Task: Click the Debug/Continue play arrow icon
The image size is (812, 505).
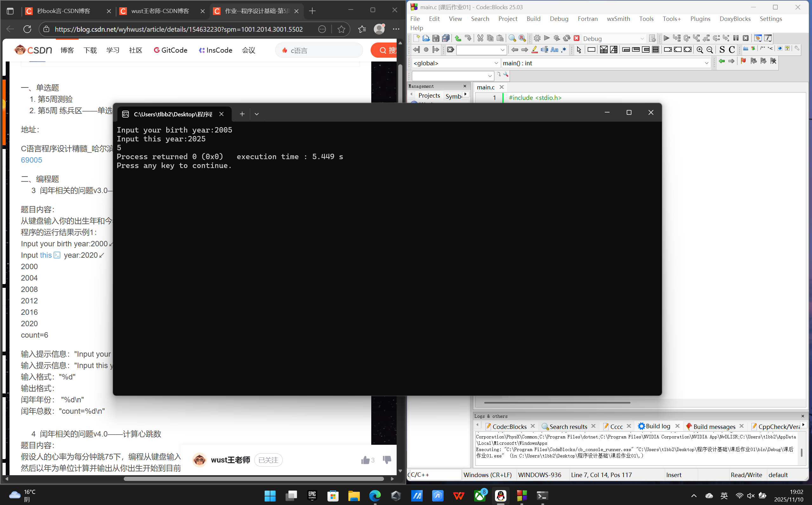Action: (x=666, y=38)
